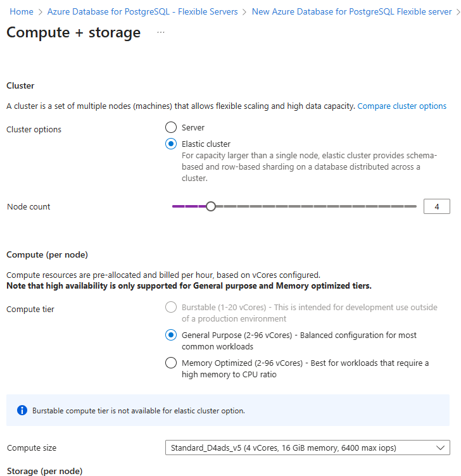The image size is (461, 476).
Task: Open the Compare cluster options link
Action: pyautogui.click(x=401, y=106)
